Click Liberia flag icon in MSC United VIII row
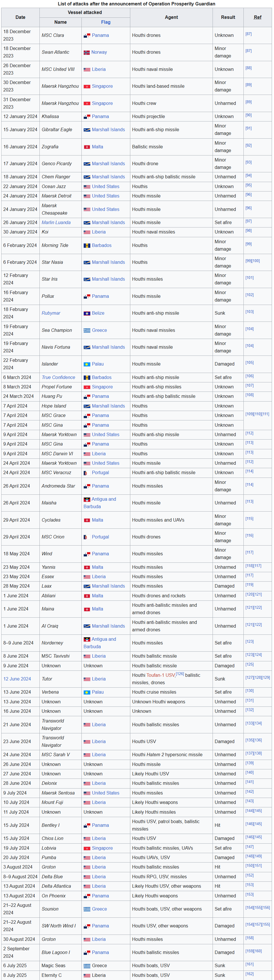This screenshot has height=980, width=274. (x=87, y=70)
